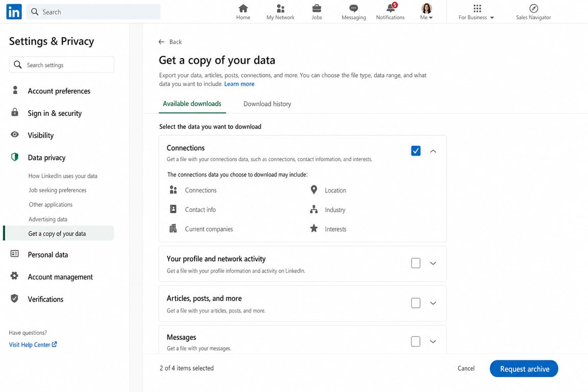This screenshot has height=392, width=588.
Task: Click the Interests star icon
Action: point(314,228)
